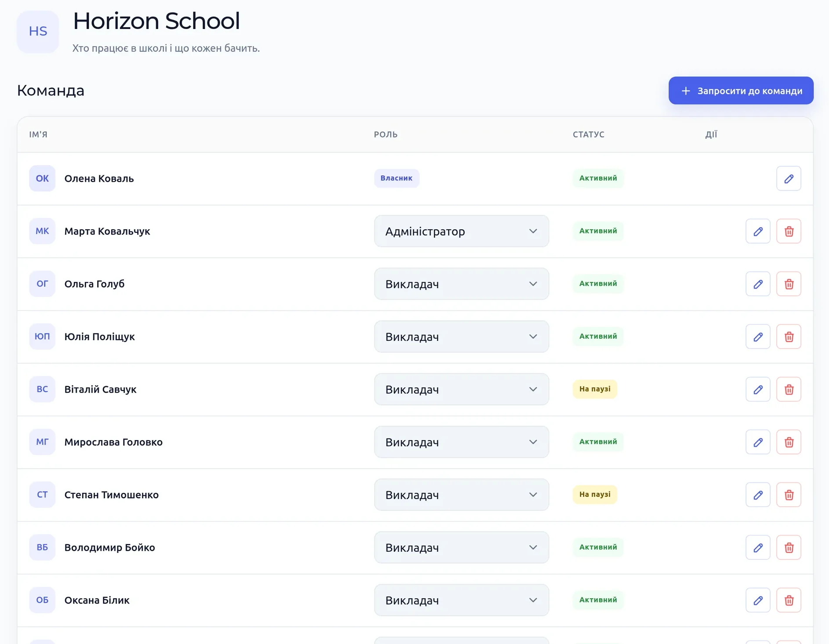Delete Володимир Бойко with trash icon
The height and width of the screenshot is (644, 829).
click(x=789, y=547)
